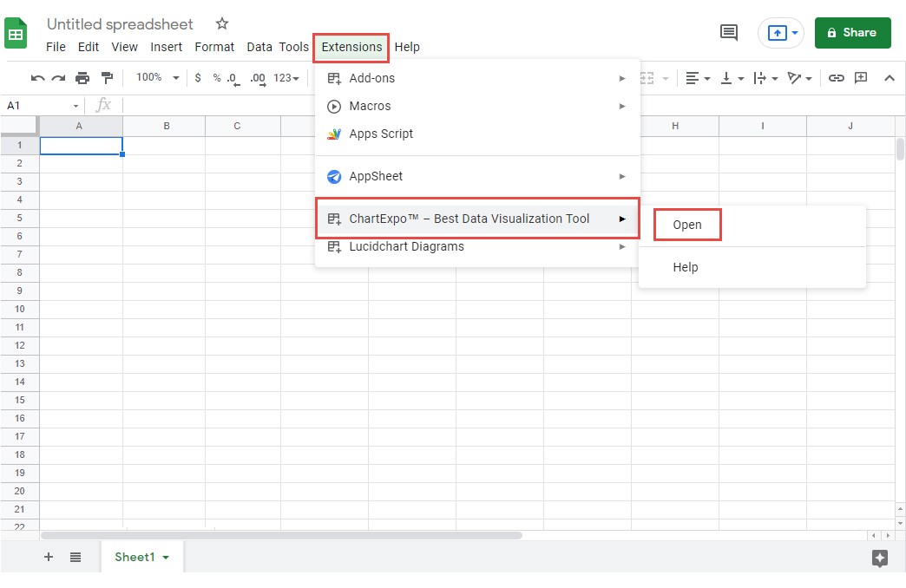
Task: Close the Extensions menu in menu bar
Action: click(x=351, y=47)
